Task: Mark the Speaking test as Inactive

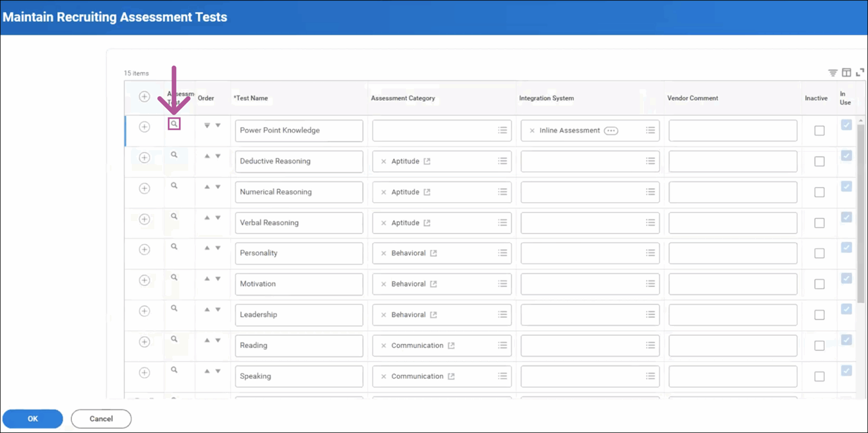Action: [819, 376]
